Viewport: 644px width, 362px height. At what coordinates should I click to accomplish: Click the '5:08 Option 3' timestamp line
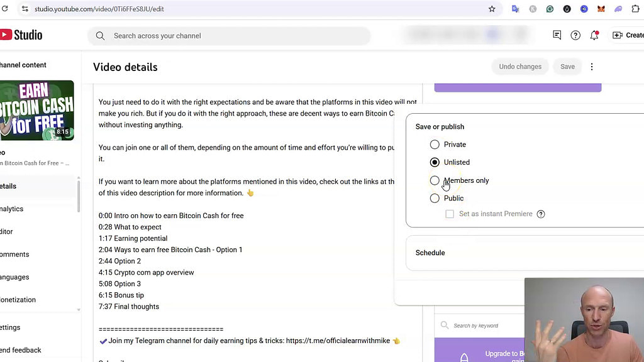click(x=119, y=283)
